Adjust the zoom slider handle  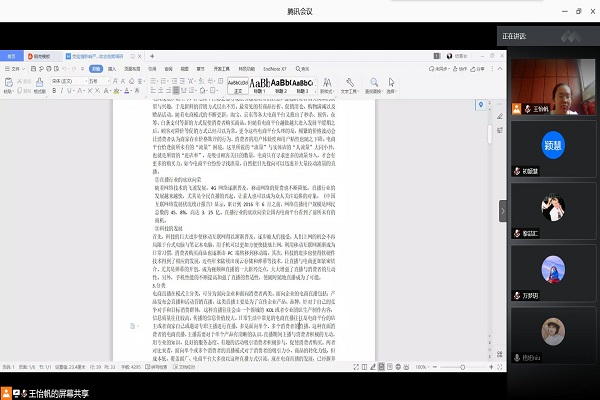463,367
